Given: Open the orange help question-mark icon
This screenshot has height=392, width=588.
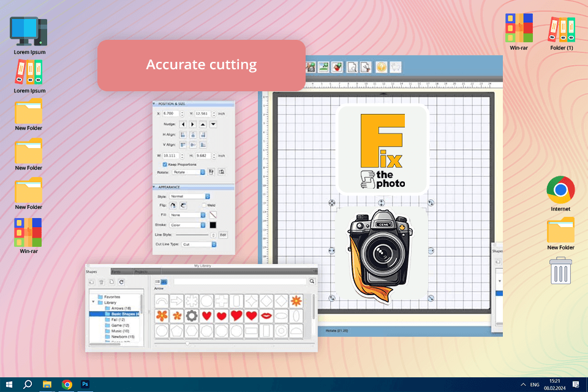Looking at the screenshot, I should [x=382, y=67].
